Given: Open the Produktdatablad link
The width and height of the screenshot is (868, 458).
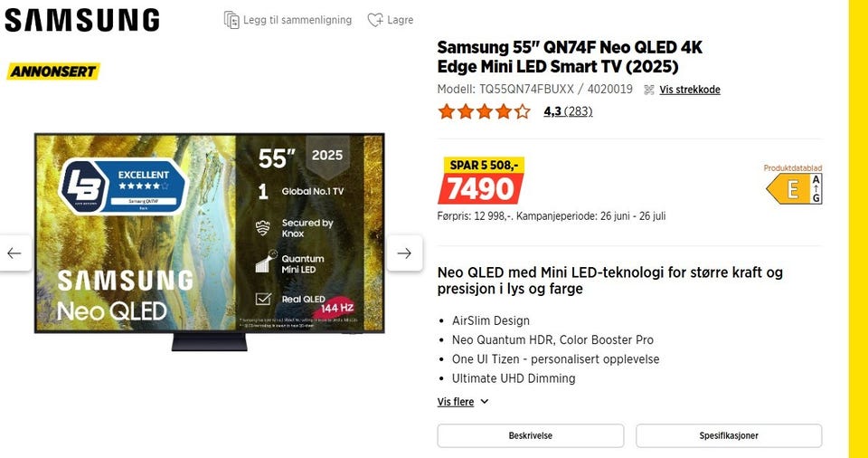Looking at the screenshot, I should (793, 168).
